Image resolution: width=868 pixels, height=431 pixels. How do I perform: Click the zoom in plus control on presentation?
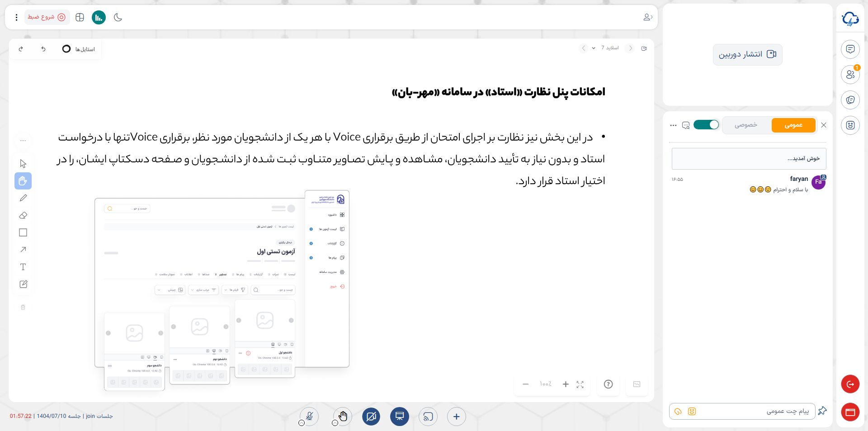tap(565, 384)
